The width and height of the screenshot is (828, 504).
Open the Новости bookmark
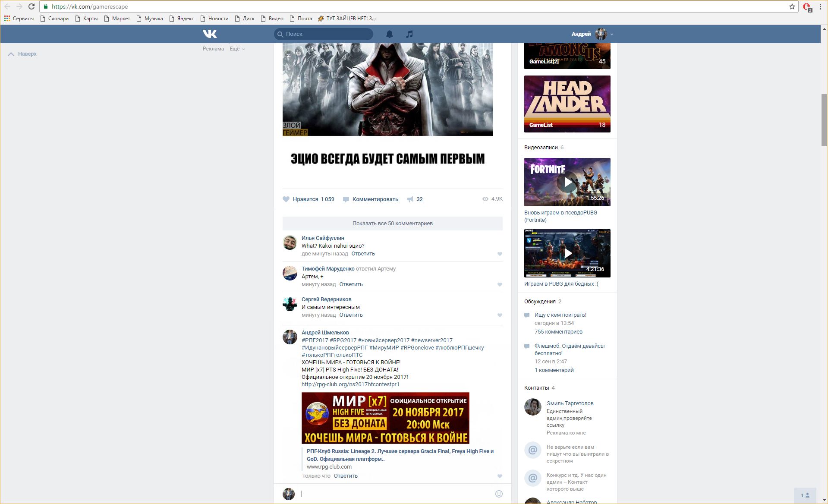(x=214, y=19)
